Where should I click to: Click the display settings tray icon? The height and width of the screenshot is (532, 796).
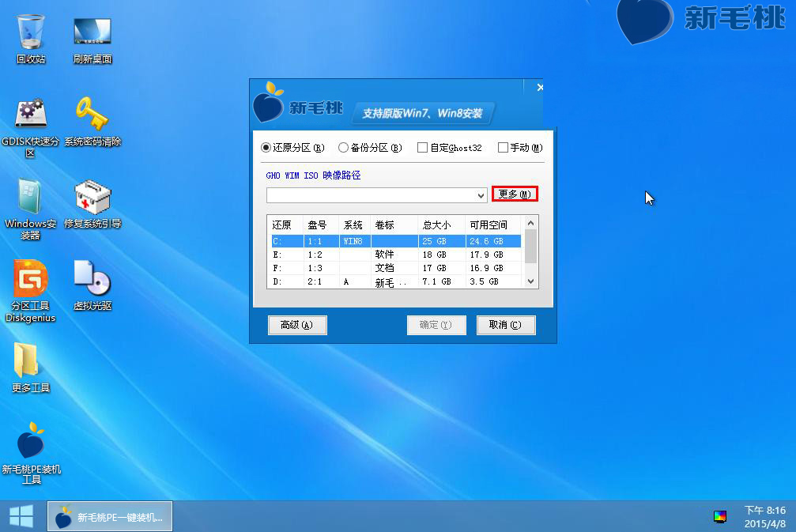[719, 517]
